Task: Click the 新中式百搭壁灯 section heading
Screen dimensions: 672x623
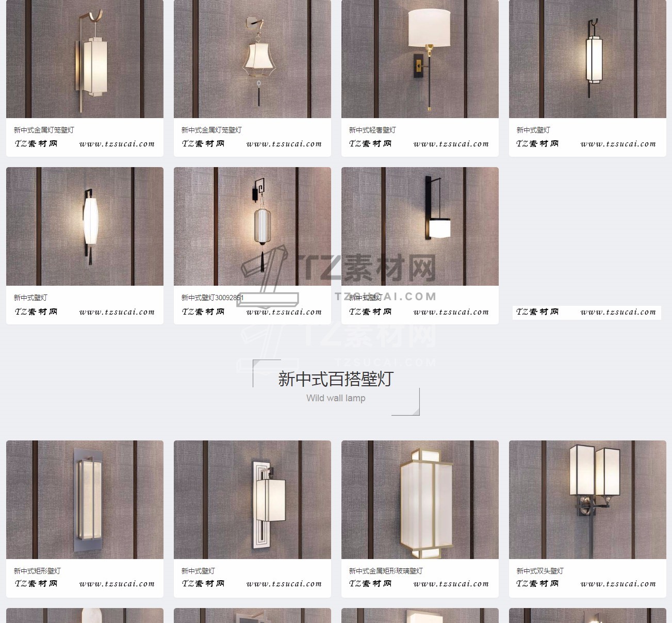Action: tap(336, 379)
